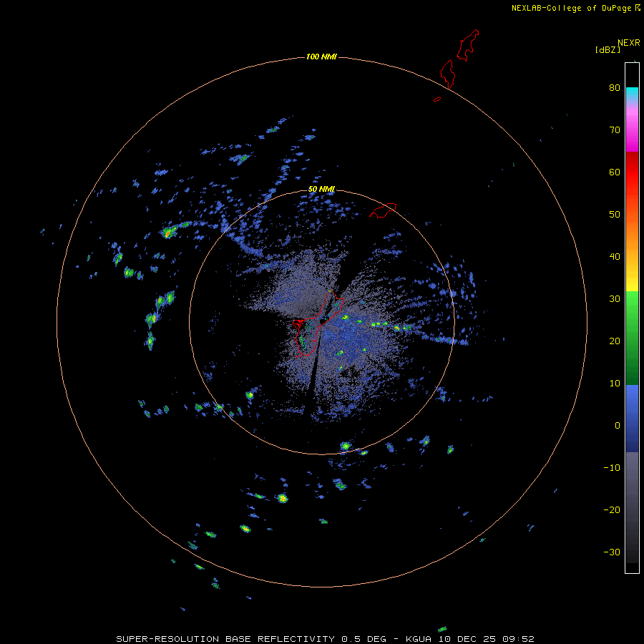Click the -20 value on the dBZ scale

(x=612, y=509)
